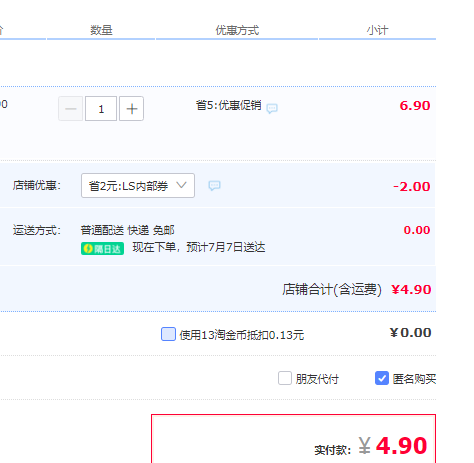Viewport: 474px width, 463px height.
Task: Click the 数量 column header
Action: 101,30
